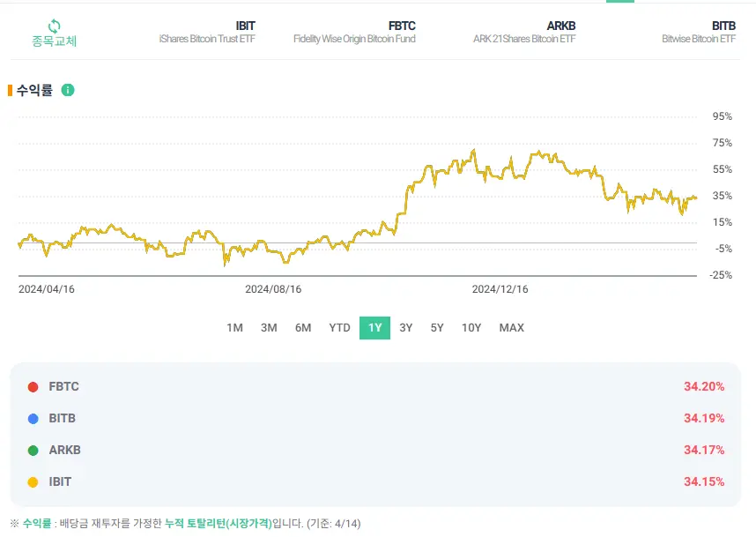Click the IBIT legend label
This screenshot has width=756, height=537.
(x=60, y=482)
